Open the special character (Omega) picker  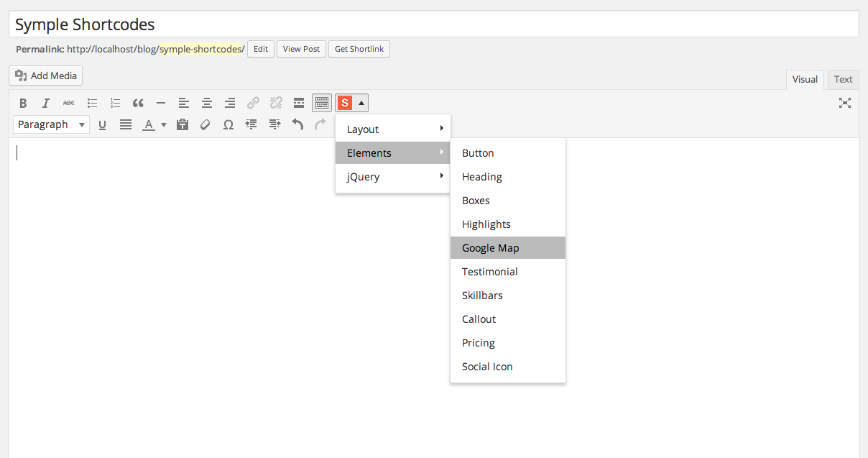pyautogui.click(x=228, y=124)
